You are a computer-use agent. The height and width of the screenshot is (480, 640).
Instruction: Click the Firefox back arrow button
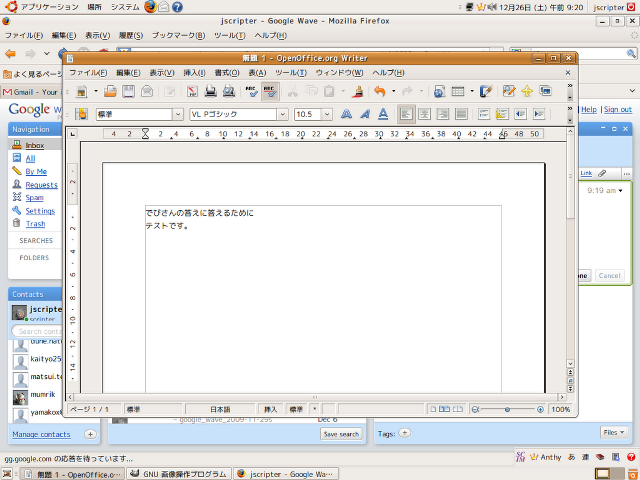pos(11,54)
